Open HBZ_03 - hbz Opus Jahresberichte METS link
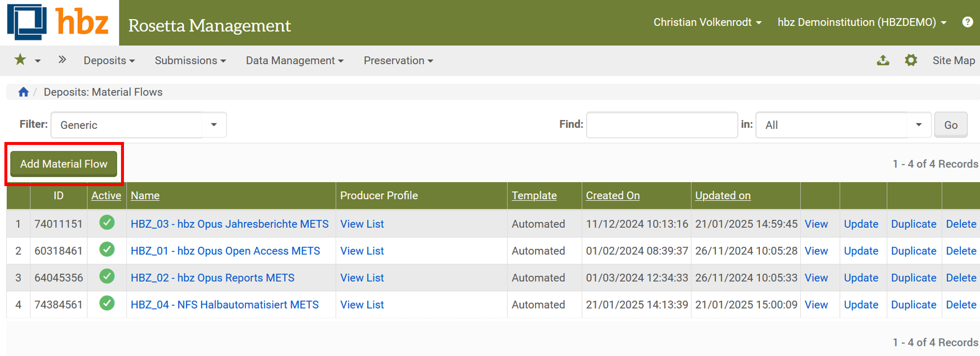 (229, 224)
